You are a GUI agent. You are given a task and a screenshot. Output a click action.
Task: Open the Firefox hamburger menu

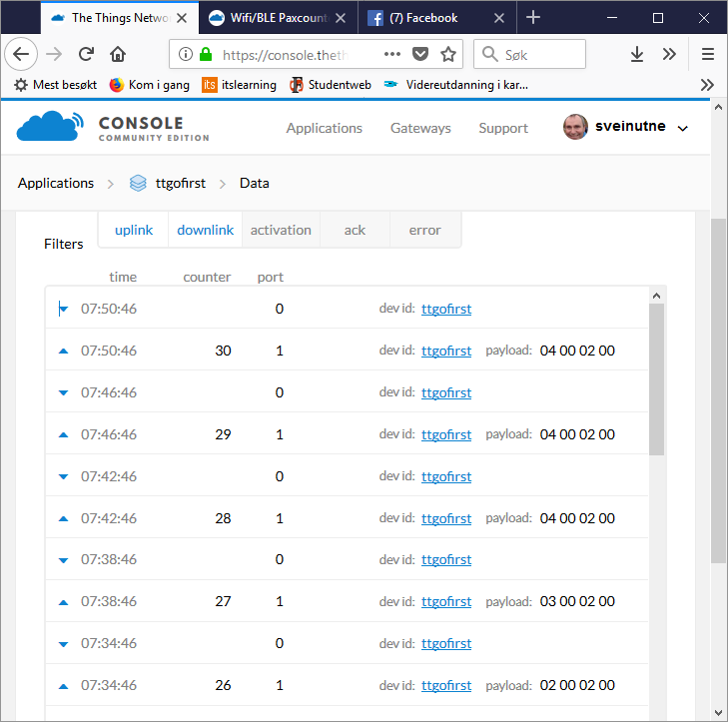point(708,54)
